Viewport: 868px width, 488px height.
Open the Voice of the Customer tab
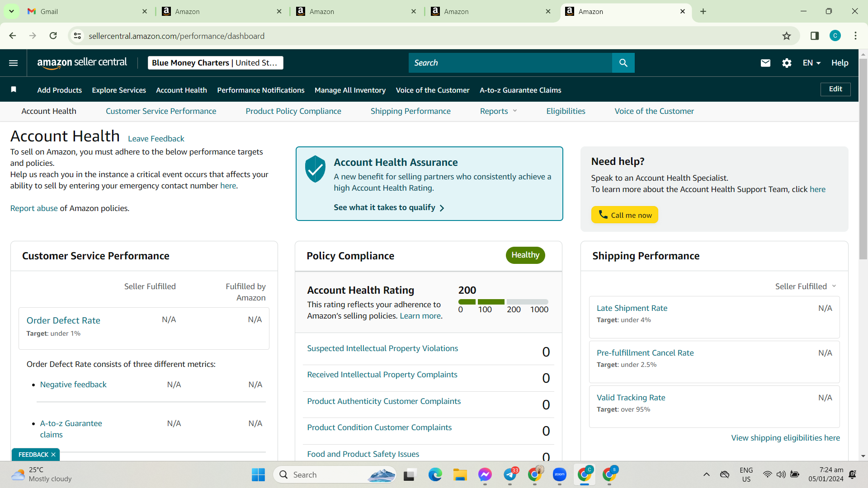click(654, 111)
